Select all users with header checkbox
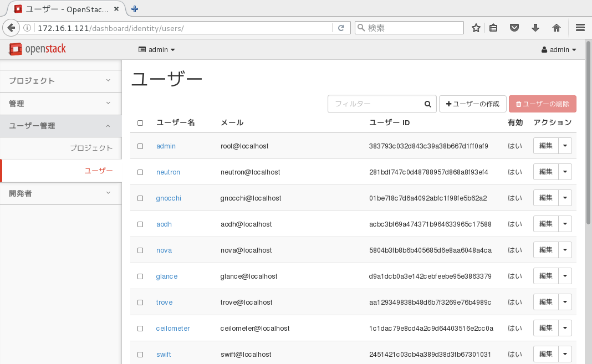 coord(140,123)
